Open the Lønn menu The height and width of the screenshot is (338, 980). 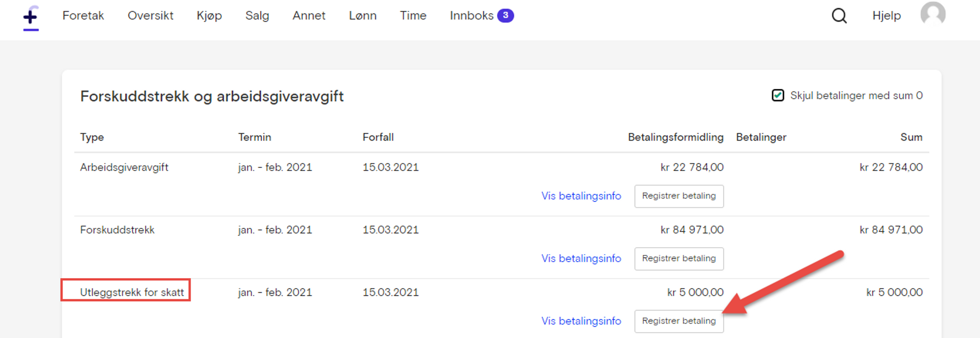coord(363,16)
